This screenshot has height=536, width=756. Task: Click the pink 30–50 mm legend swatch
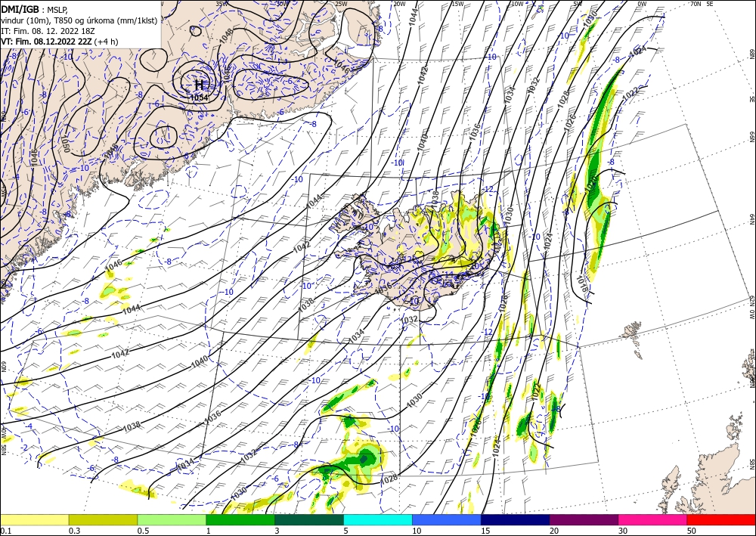tap(653, 519)
